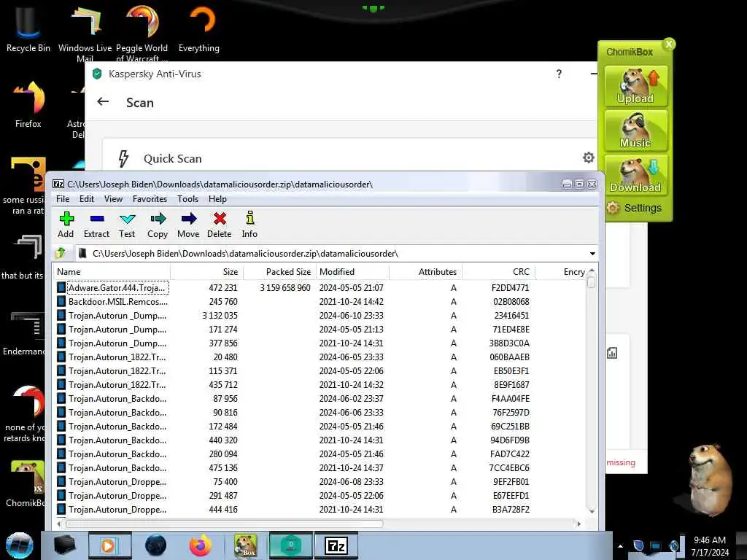Open Firefox from the taskbar

pyautogui.click(x=201, y=545)
